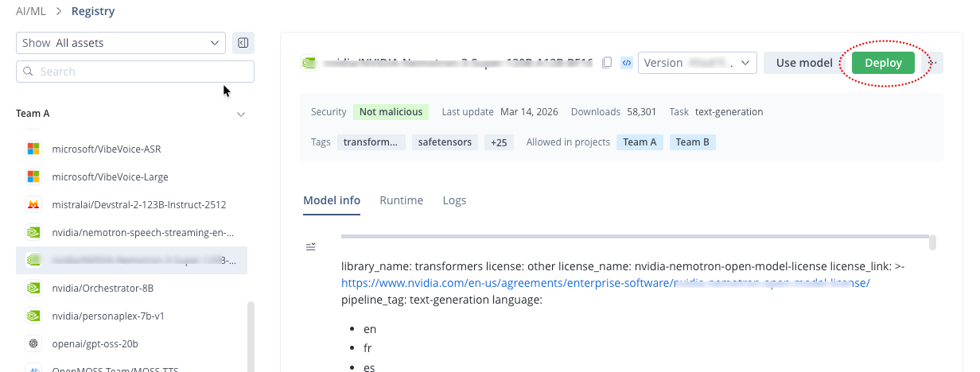Collapse the sidebar panel with the toggle icon

pyautogui.click(x=243, y=43)
